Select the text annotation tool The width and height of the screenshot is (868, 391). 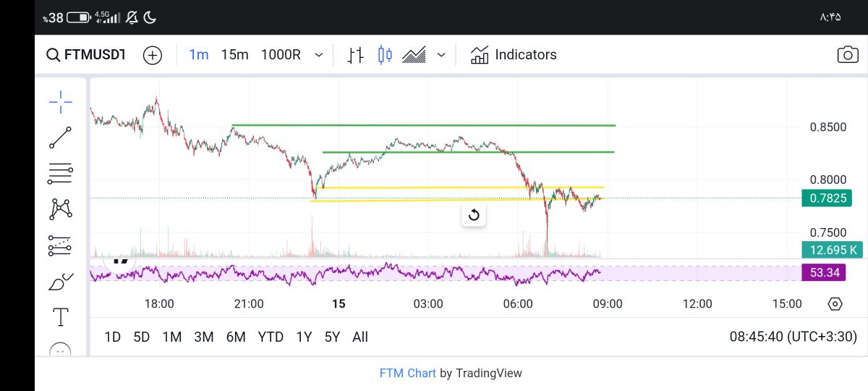pyautogui.click(x=61, y=317)
